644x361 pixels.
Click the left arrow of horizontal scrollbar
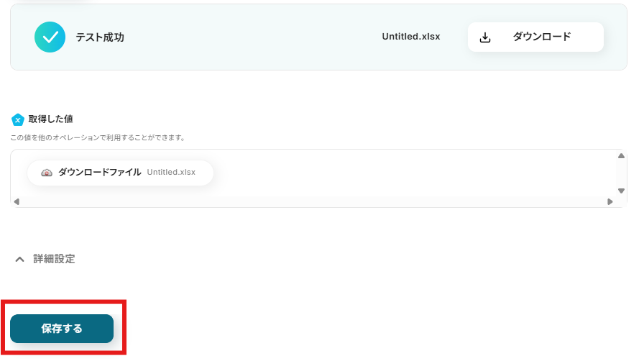(x=17, y=201)
